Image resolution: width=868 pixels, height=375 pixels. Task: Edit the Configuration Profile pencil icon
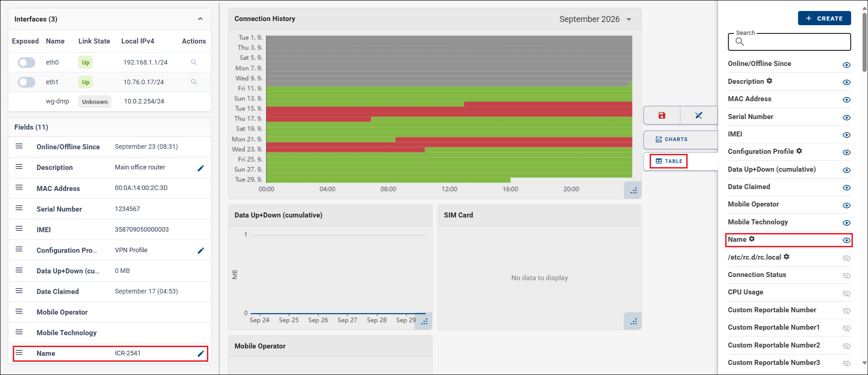pos(201,250)
